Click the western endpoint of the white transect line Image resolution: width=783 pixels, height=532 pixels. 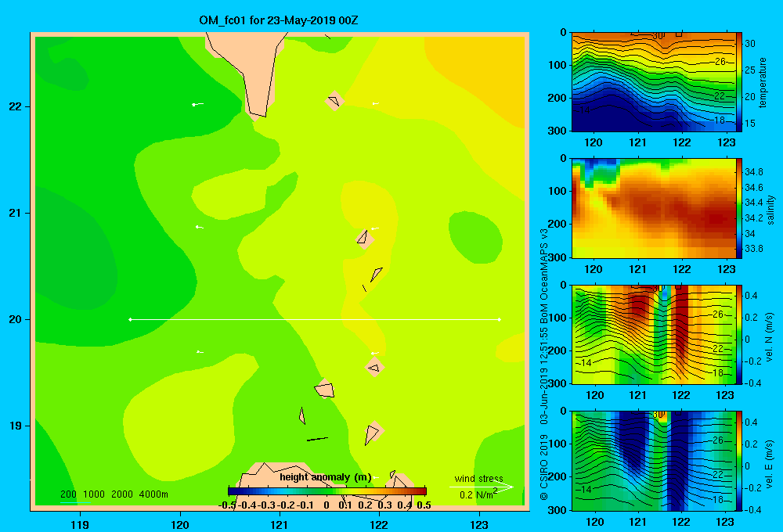point(130,319)
